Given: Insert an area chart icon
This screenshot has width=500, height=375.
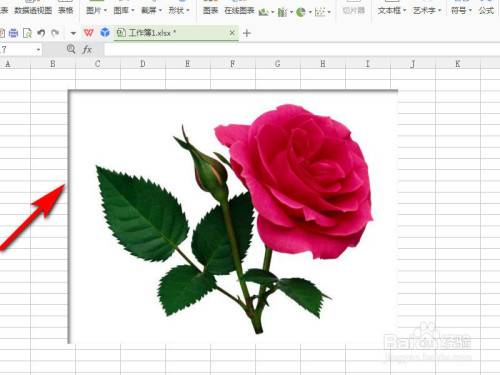Looking at the screenshot, I should coord(264,12).
